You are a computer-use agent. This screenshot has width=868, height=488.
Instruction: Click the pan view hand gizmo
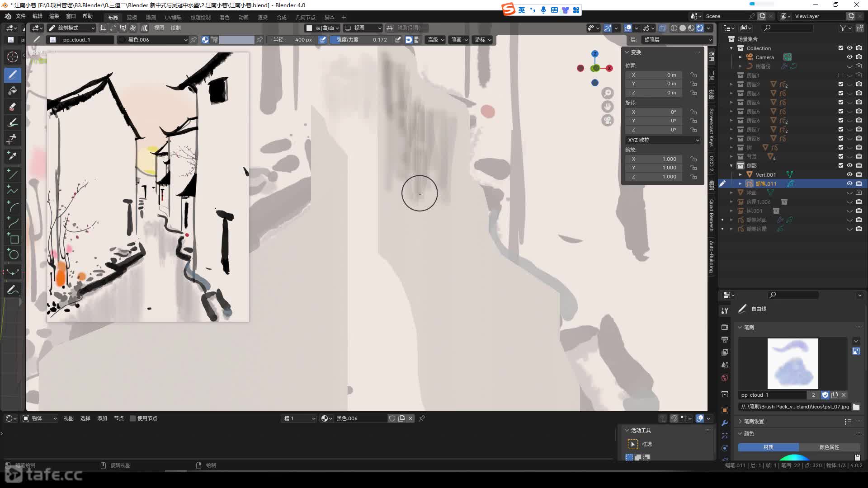point(608,107)
